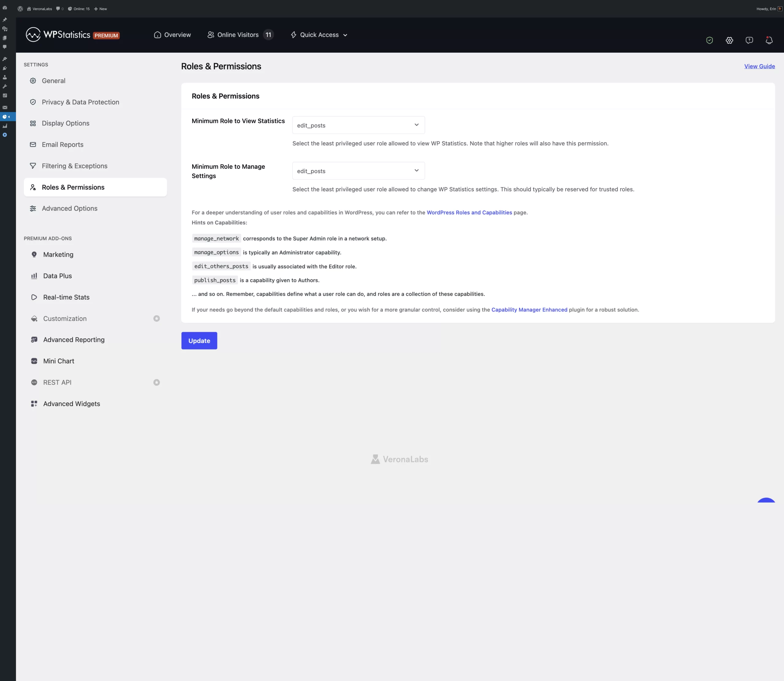Open Users person icon in admin sidebar

5,77
